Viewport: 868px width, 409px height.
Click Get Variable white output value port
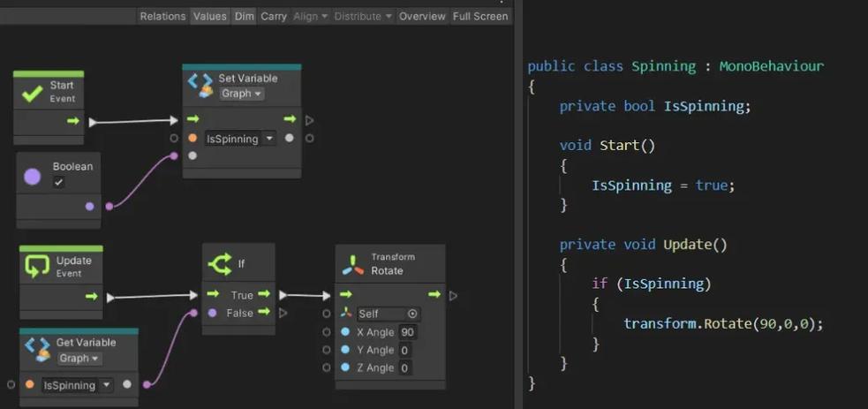[127, 384]
